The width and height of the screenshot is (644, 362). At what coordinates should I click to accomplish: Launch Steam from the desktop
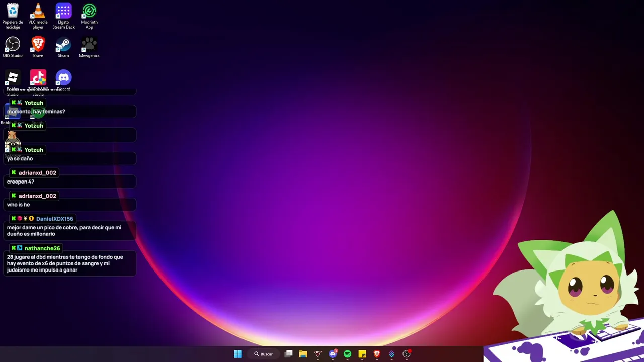tap(63, 47)
